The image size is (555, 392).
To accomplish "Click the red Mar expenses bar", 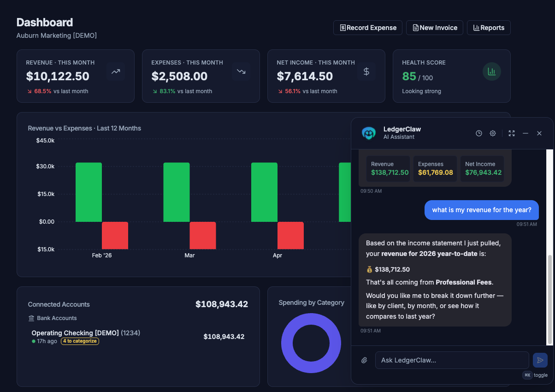I will pyautogui.click(x=203, y=236).
